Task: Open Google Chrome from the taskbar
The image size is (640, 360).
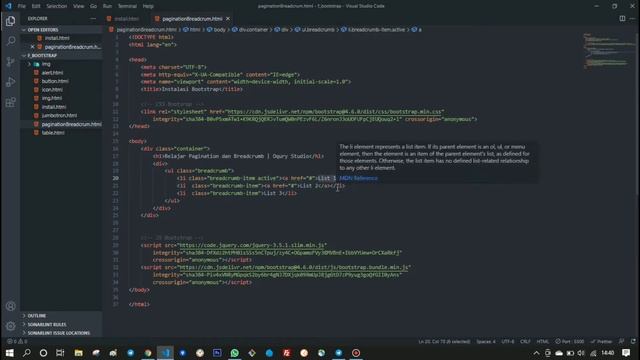Action: tap(148, 353)
